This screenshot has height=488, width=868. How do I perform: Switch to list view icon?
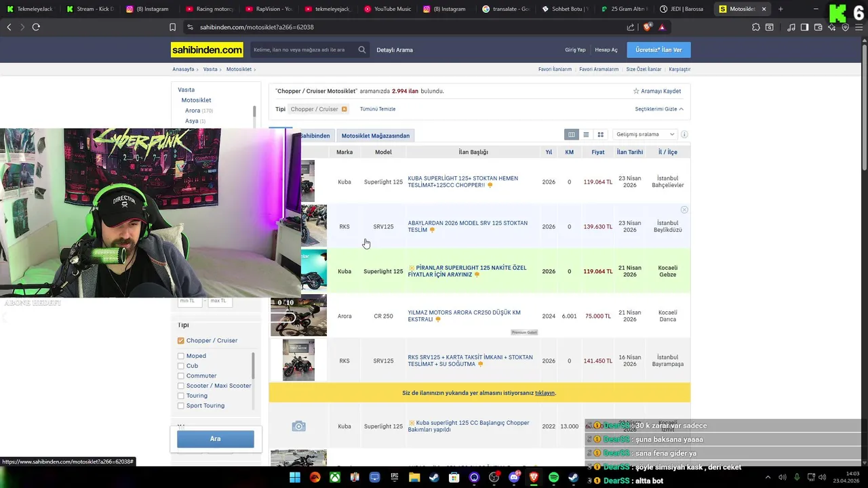coord(586,134)
